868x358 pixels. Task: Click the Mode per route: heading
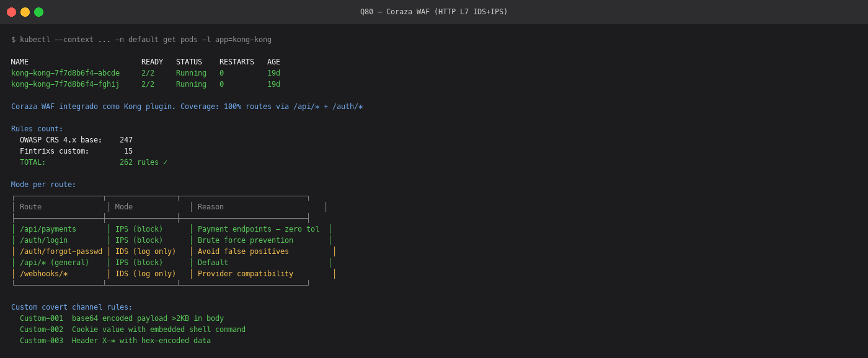coord(43,185)
